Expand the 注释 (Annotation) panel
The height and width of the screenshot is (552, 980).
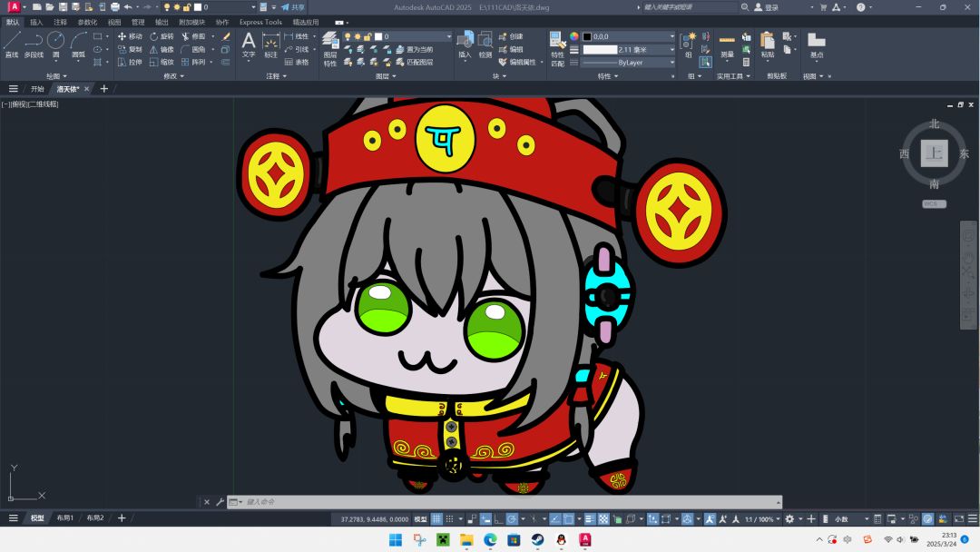tap(276, 76)
